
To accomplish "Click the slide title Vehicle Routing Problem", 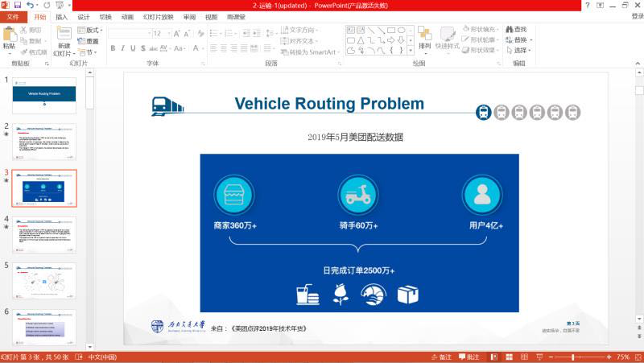I will point(329,104).
